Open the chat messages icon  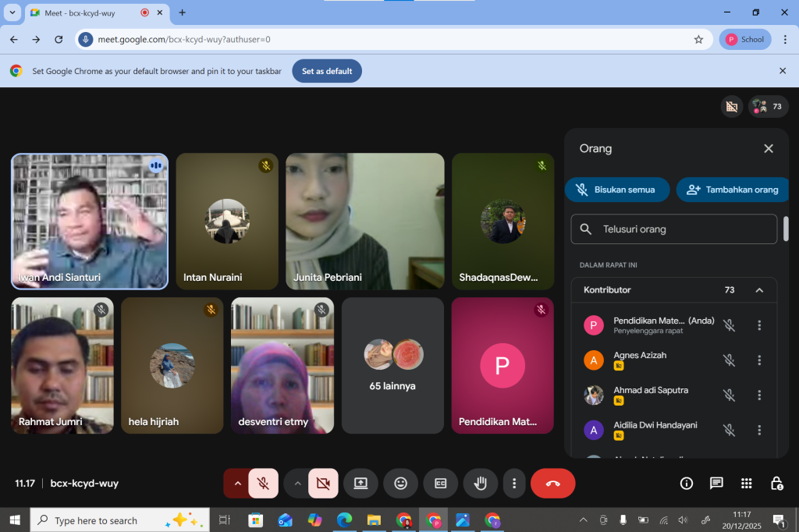click(716, 484)
